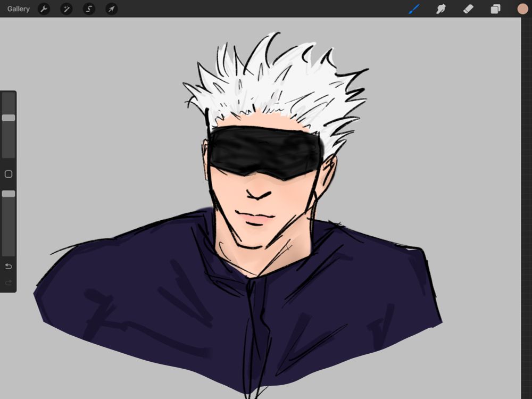The width and height of the screenshot is (532, 399).
Task: Select the Smudge tool
Action: click(440, 9)
